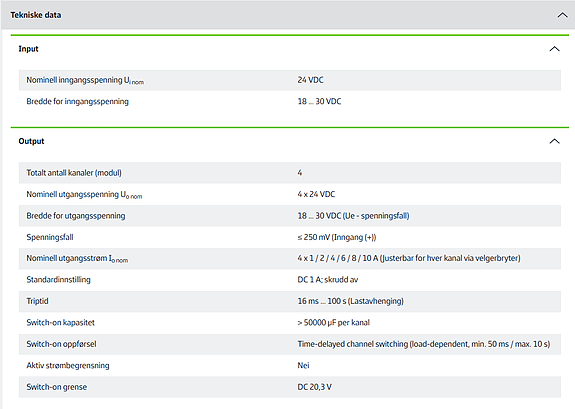The image size is (575, 409).
Task: Select the ≤ 250 mV (Inngang (+)) value
Action: click(x=337, y=237)
